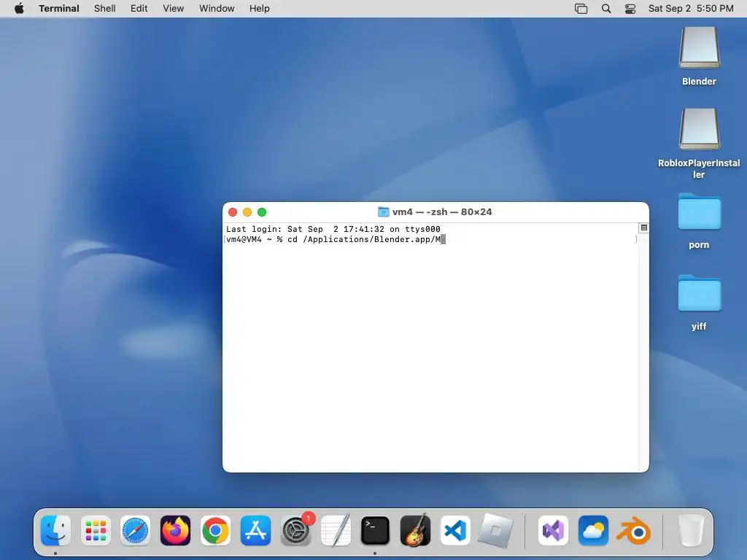The image size is (747, 560).
Task: Open Visual Studio (purple) in dock
Action: 553,531
